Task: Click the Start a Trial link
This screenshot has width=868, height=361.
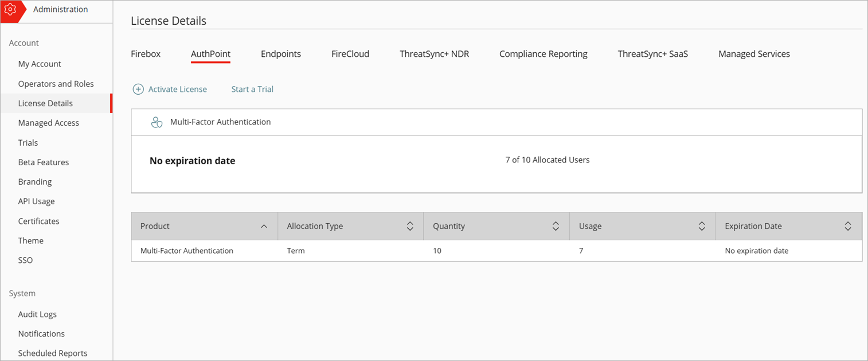Action: tap(252, 90)
